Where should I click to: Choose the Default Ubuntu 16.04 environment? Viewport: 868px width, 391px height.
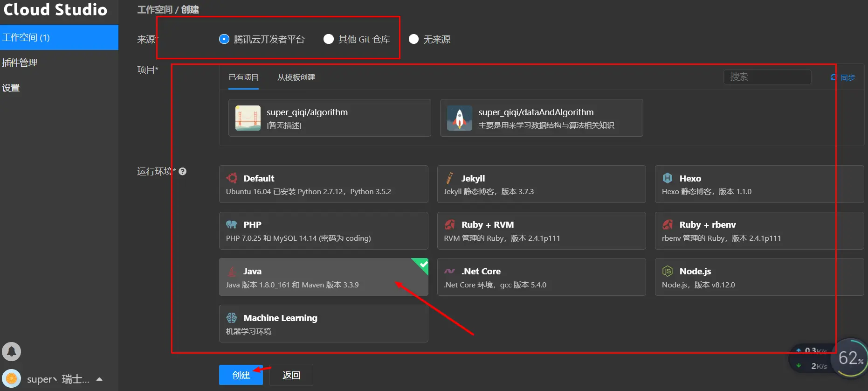[324, 184]
